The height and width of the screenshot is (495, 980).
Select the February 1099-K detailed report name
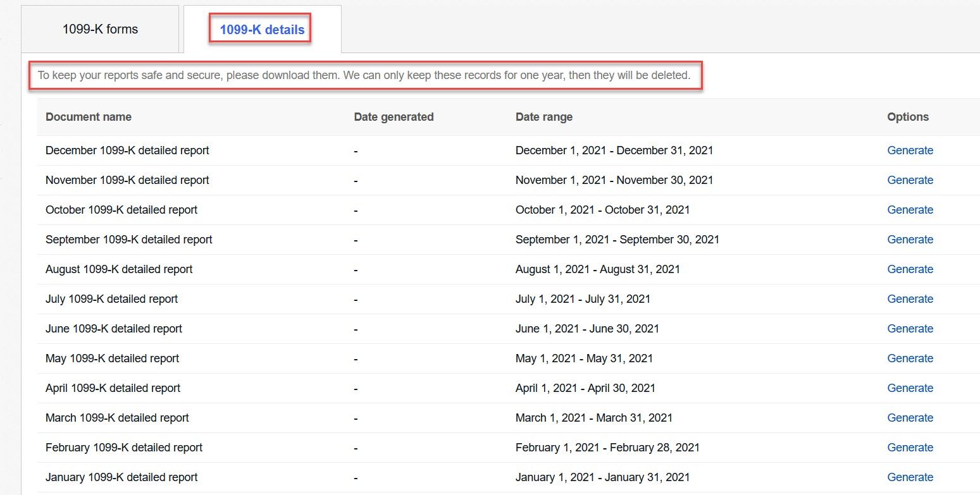click(x=124, y=448)
